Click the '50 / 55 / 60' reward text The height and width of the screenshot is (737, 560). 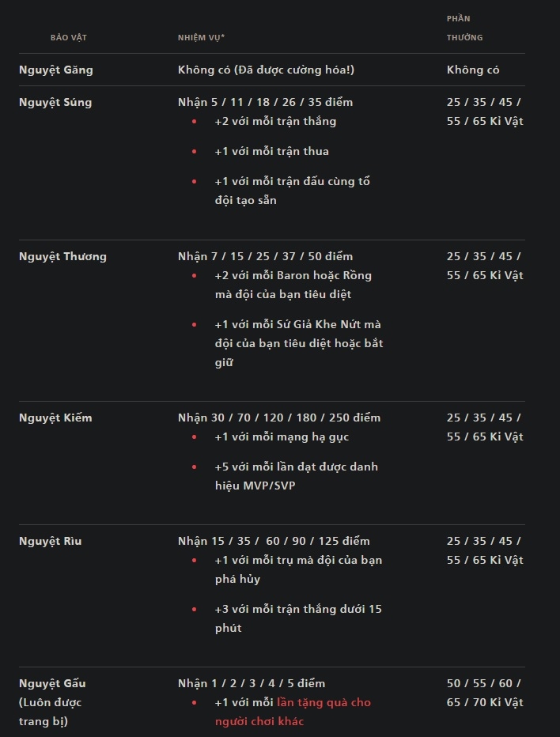coord(485,693)
